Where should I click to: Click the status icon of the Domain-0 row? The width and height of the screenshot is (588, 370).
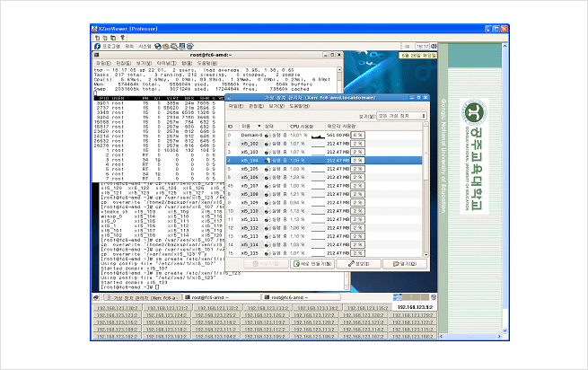pos(268,135)
